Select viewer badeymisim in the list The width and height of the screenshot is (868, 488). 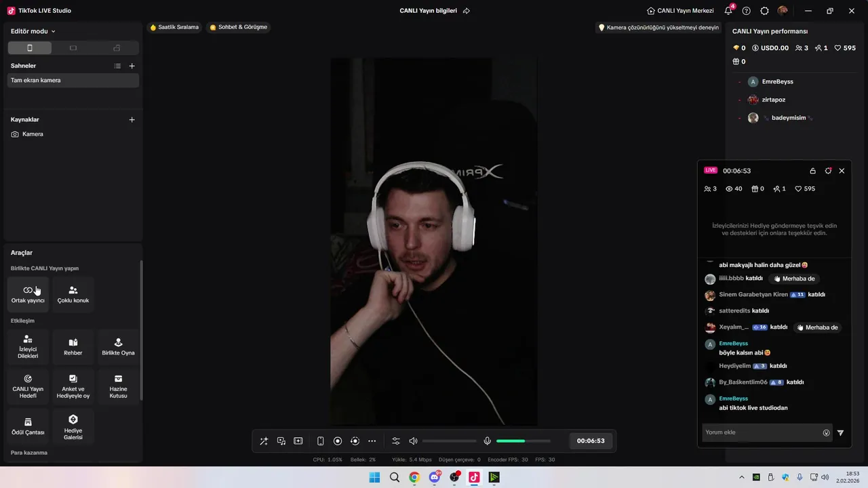click(x=789, y=118)
